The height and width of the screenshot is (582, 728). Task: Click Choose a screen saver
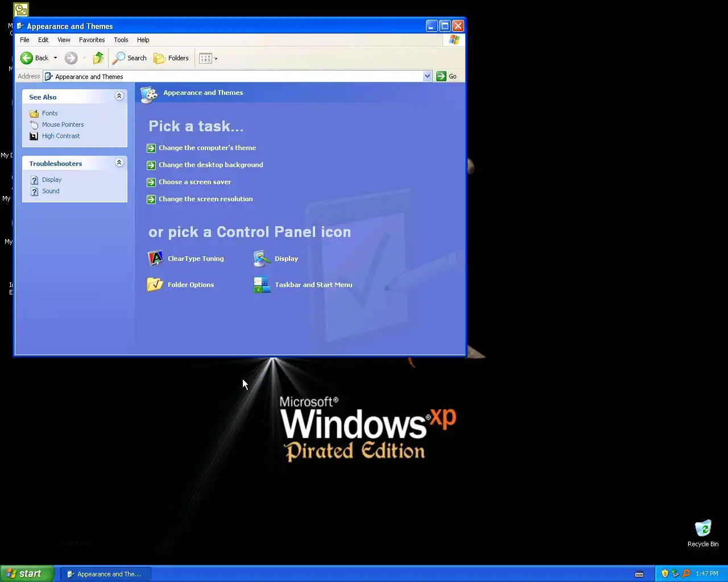(195, 182)
